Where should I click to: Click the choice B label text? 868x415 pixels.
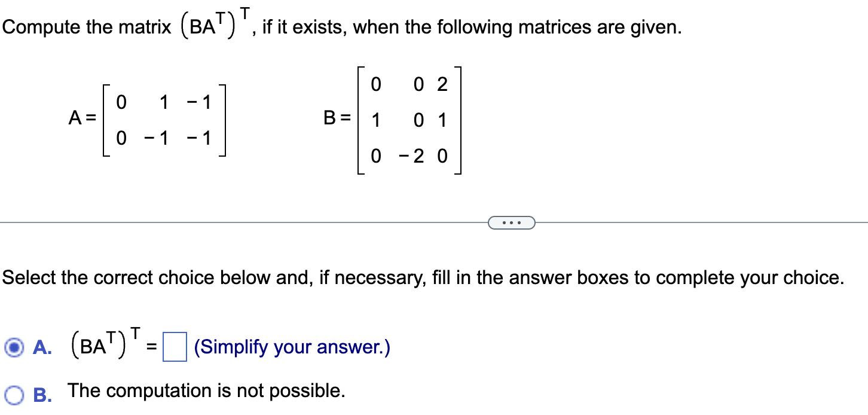click(41, 393)
